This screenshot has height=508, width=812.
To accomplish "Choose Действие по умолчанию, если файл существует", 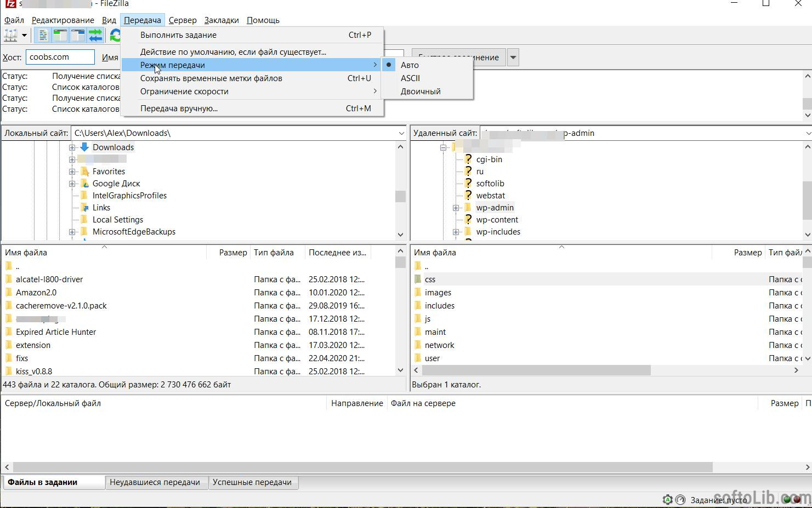I will click(252, 52).
